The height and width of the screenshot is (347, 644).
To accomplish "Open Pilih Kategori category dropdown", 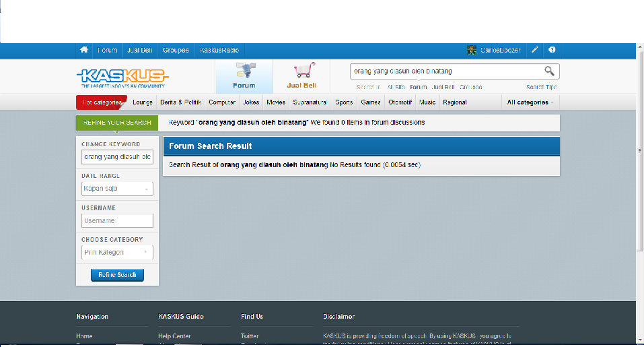I will (117, 253).
